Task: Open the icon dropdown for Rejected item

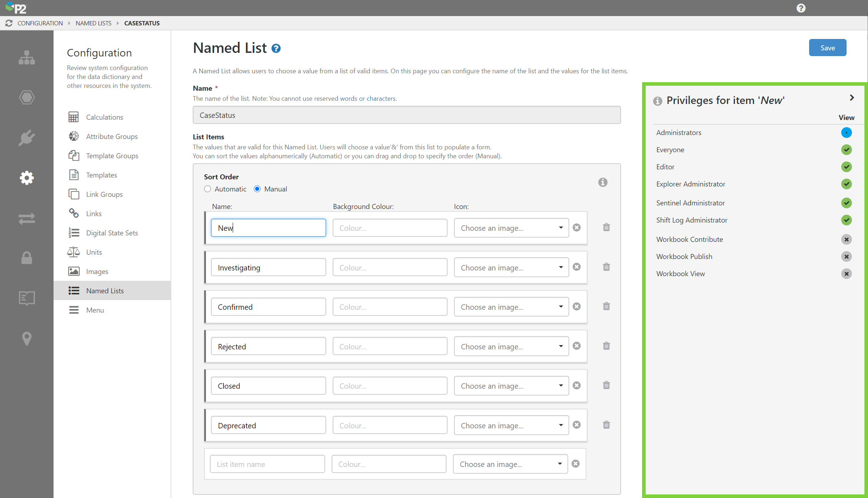Action: point(511,347)
